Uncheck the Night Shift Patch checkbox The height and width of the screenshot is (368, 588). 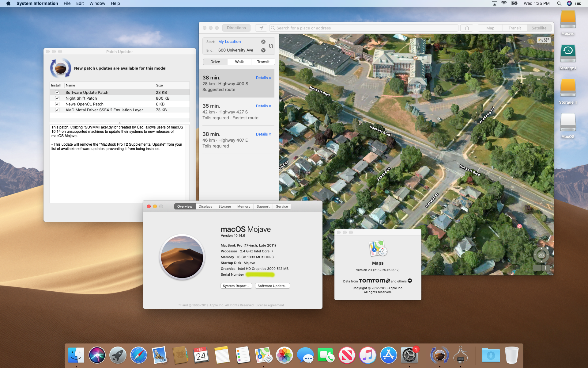pyautogui.click(x=57, y=98)
